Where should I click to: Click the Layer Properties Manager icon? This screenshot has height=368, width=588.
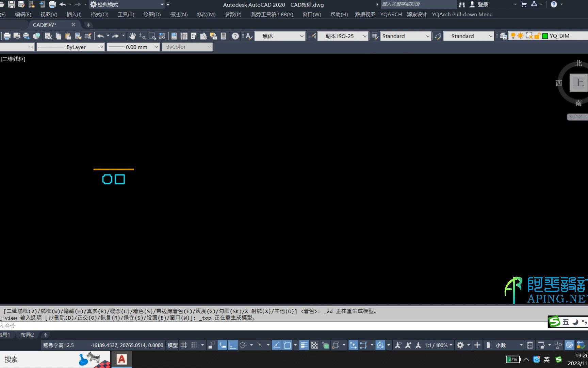pos(503,36)
